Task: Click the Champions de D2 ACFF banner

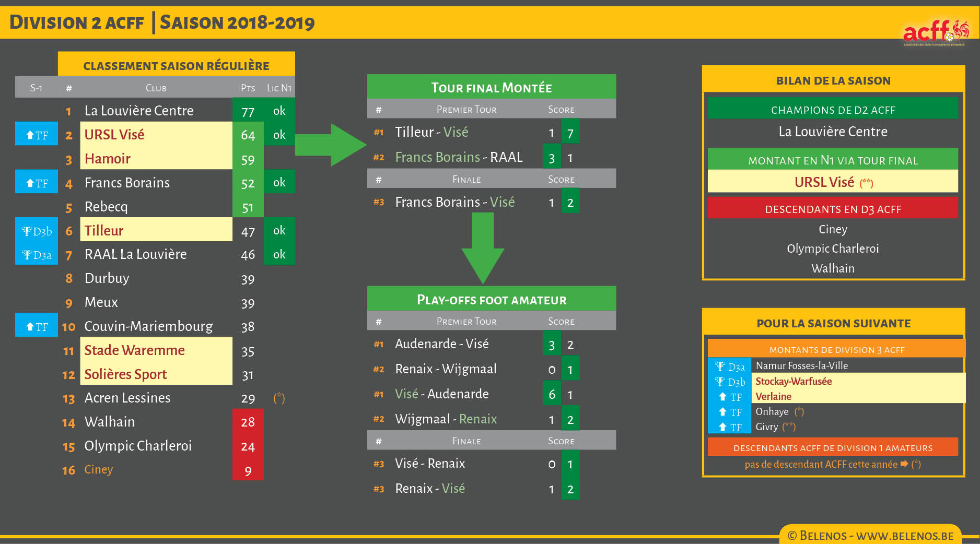Action: pos(833,110)
